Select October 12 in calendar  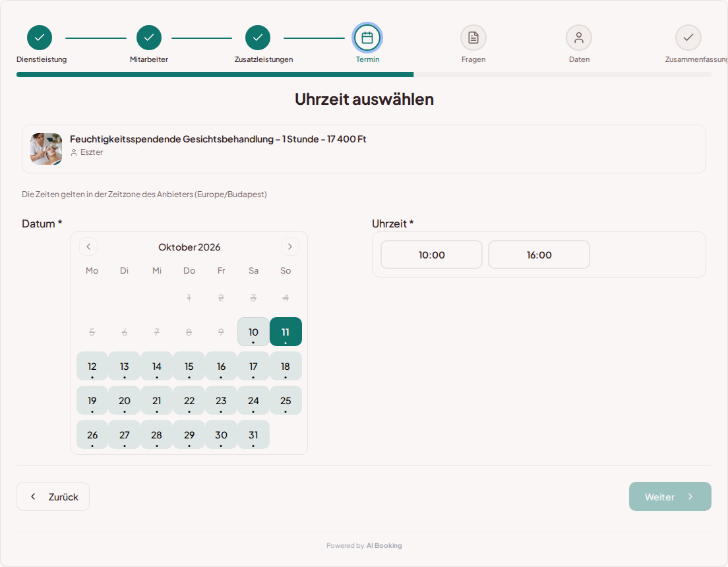pyautogui.click(x=92, y=366)
